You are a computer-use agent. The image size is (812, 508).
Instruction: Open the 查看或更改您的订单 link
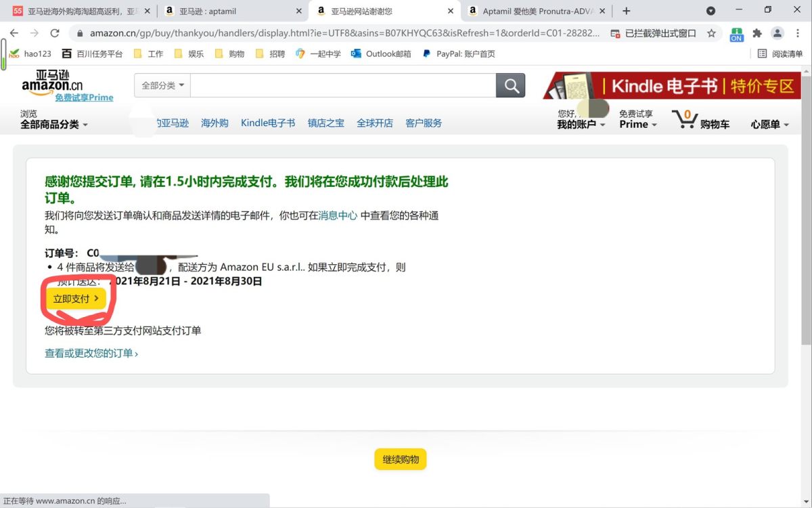pyautogui.click(x=91, y=353)
